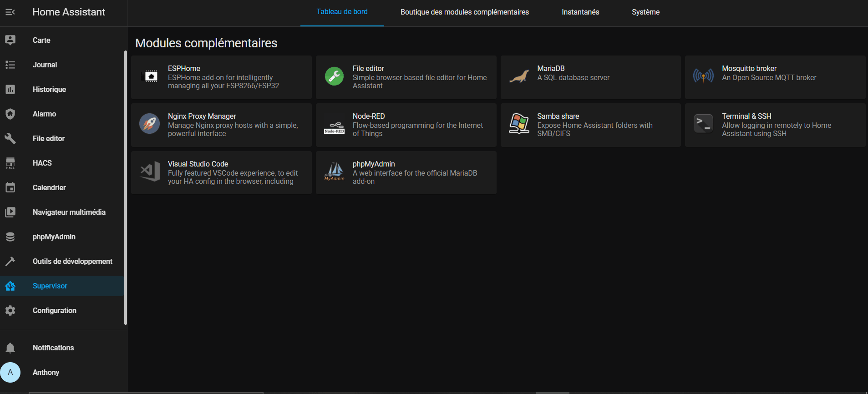Open Nginx Proxy Manager add-on title

point(202,116)
